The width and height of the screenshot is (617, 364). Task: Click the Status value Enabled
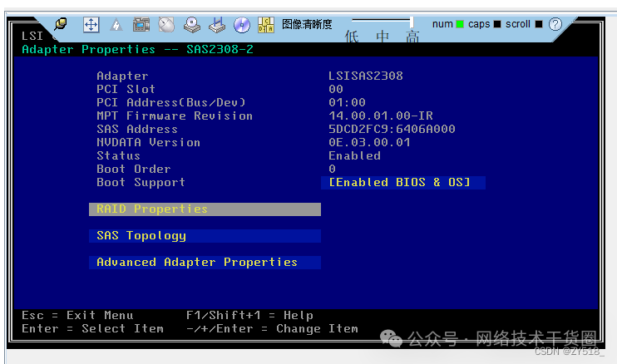(354, 155)
